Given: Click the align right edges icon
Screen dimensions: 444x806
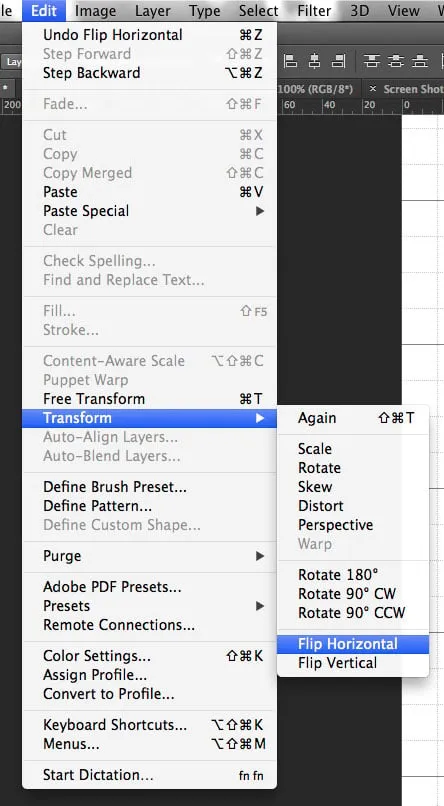Looking at the screenshot, I should (338, 62).
